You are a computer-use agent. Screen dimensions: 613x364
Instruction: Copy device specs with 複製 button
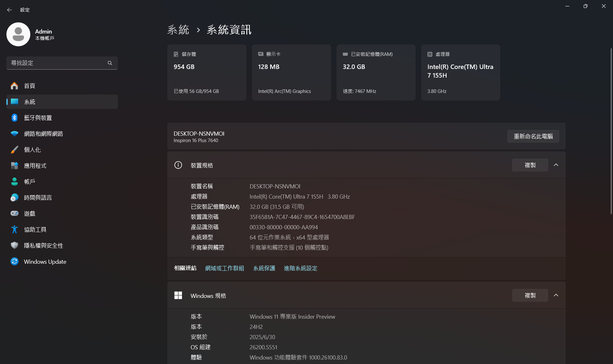[530, 165]
